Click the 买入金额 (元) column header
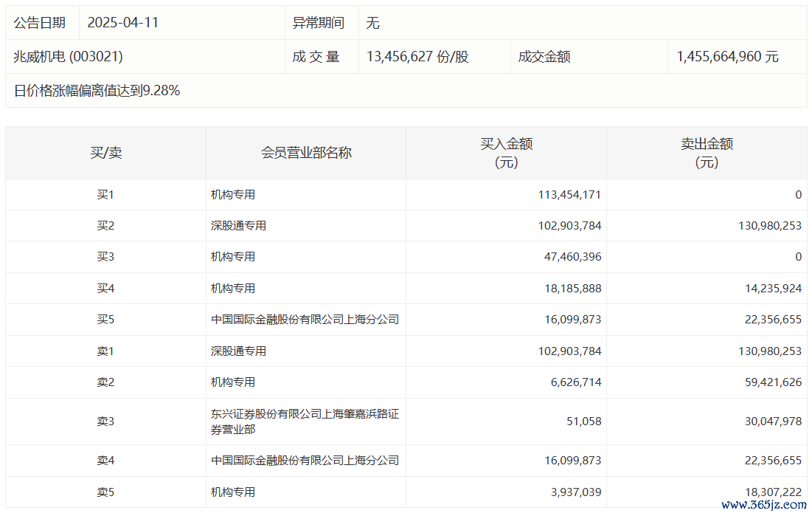812x516 pixels. (507, 153)
